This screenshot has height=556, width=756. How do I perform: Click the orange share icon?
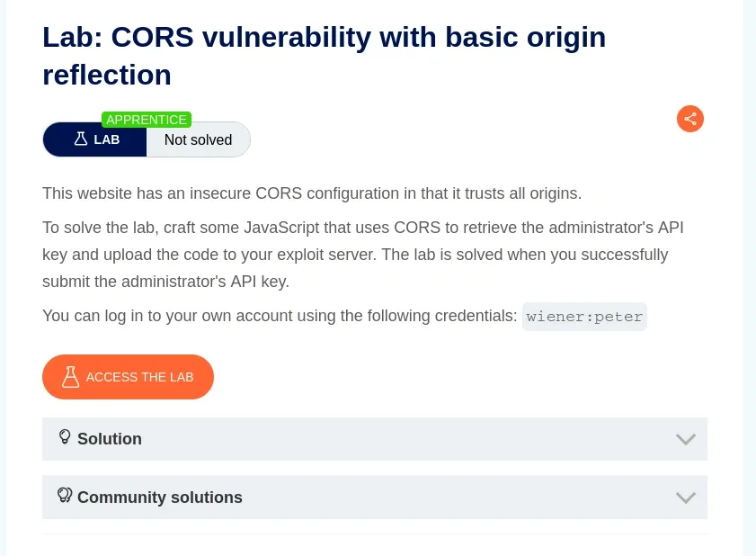[690, 119]
